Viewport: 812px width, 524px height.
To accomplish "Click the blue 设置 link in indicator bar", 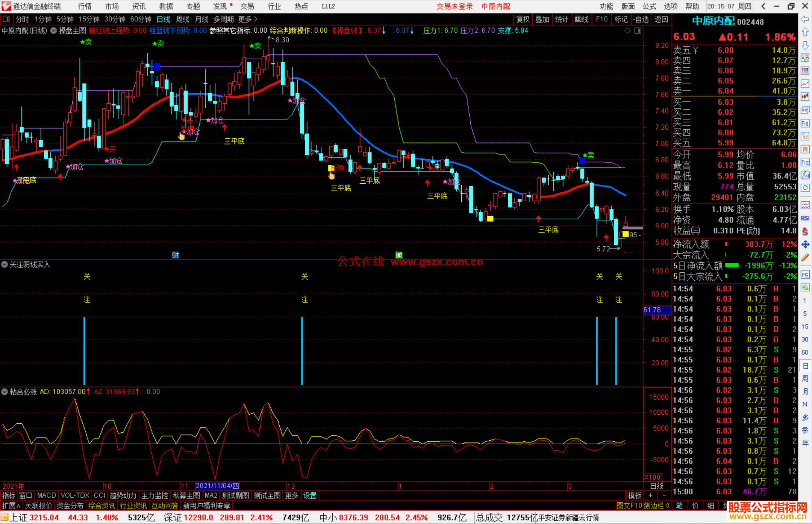I will (x=310, y=495).
